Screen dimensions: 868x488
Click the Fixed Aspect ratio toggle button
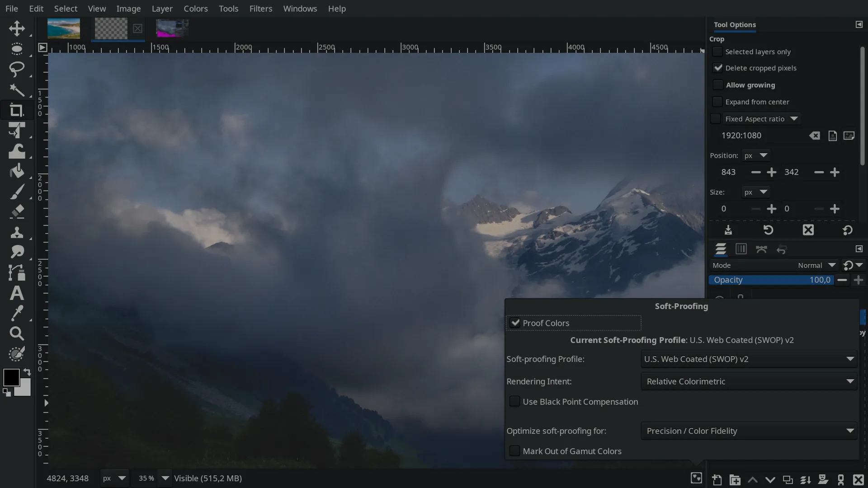(717, 118)
